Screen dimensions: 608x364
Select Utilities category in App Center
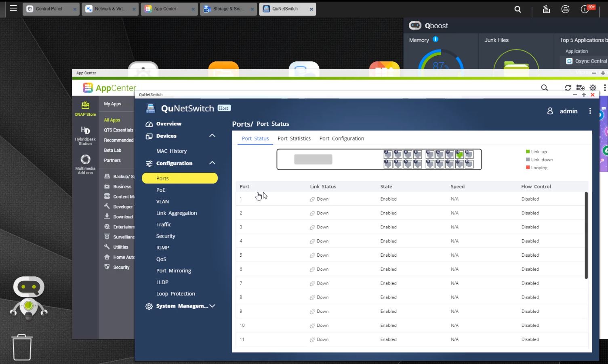click(116, 247)
